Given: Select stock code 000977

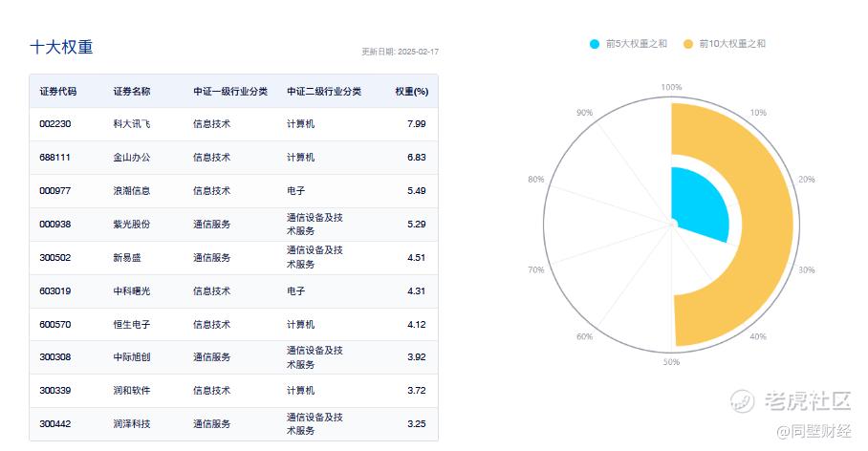Looking at the screenshot, I should coord(55,191).
